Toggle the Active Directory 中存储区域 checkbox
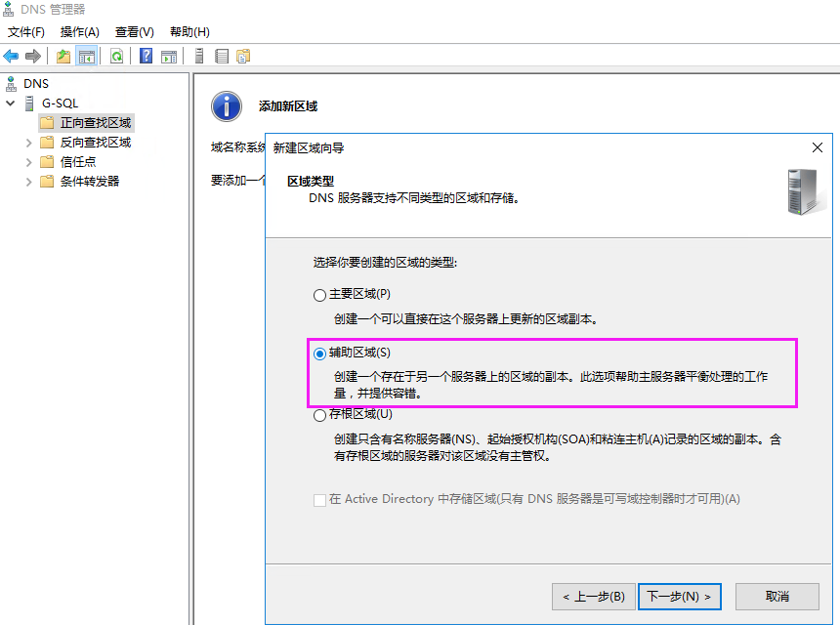The image size is (840, 625). point(319,500)
